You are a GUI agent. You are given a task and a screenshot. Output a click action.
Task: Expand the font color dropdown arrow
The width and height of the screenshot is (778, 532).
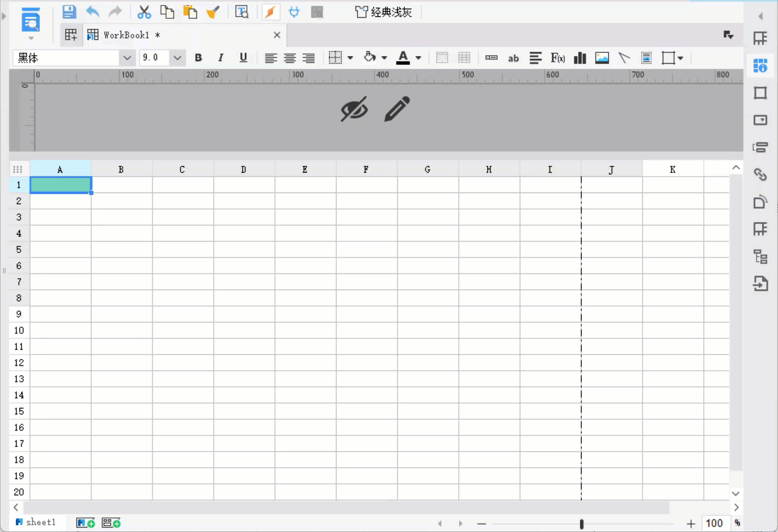(x=418, y=58)
